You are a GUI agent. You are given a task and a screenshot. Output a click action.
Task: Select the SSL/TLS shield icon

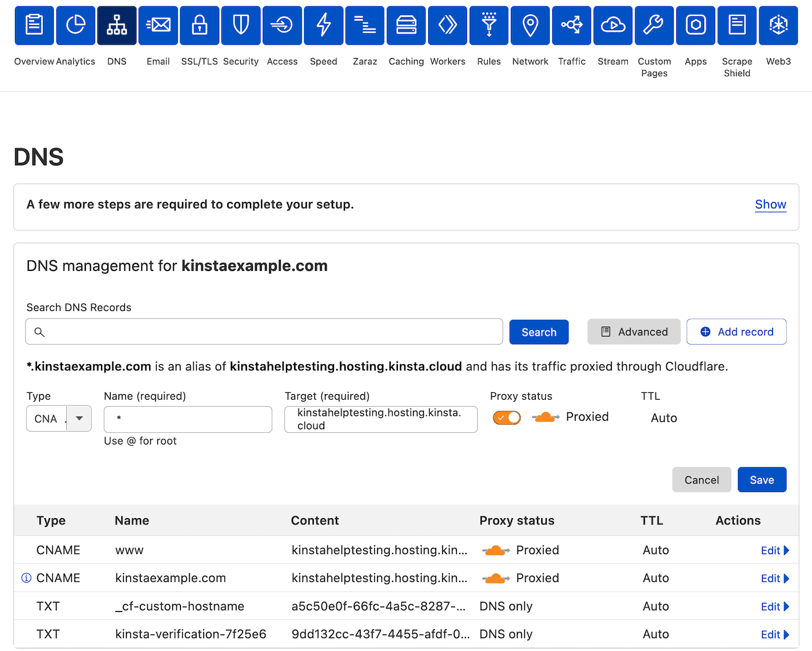pos(199,25)
